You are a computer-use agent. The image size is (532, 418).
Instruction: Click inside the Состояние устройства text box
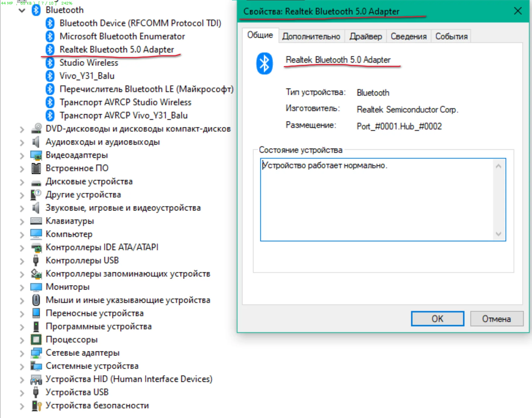[x=383, y=199]
